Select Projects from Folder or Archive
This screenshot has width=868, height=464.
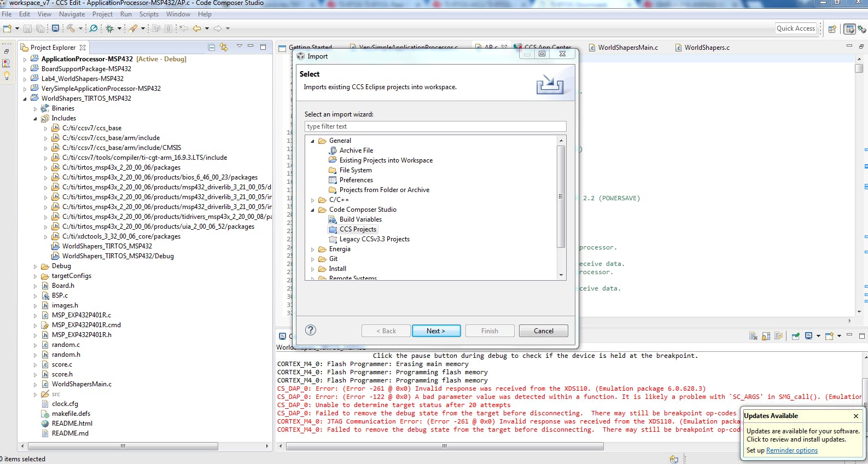(384, 190)
